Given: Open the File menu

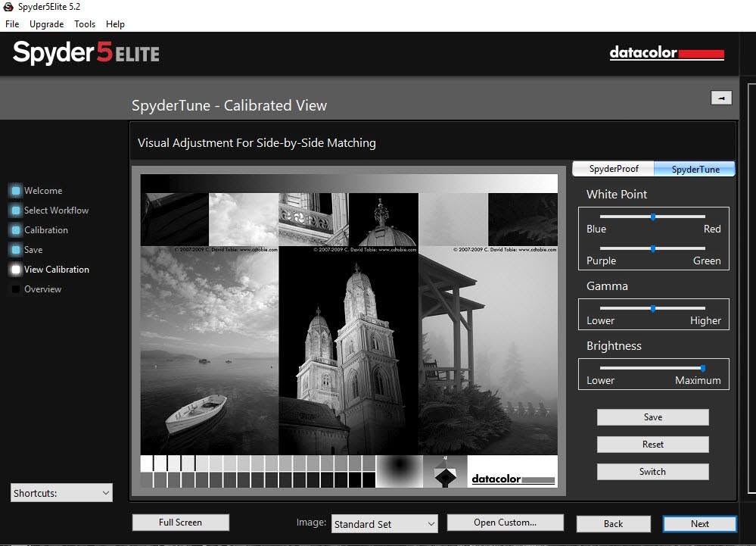Looking at the screenshot, I should coord(12,24).
